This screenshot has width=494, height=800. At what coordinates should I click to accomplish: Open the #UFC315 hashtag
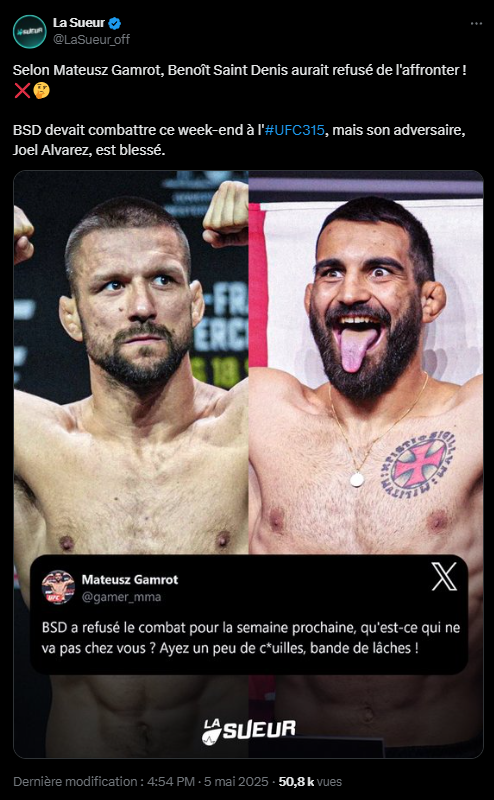(x=294, y=130)
